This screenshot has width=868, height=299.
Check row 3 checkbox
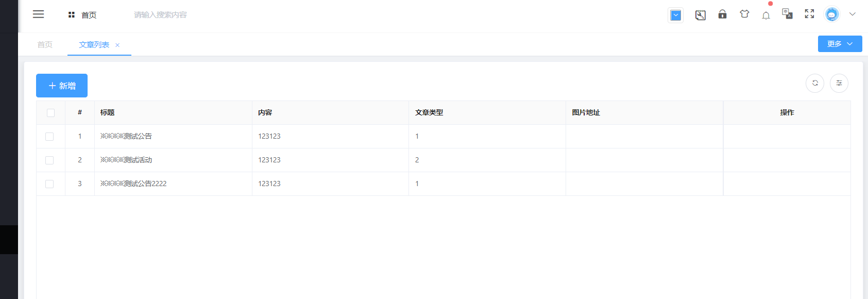(49, 184)
